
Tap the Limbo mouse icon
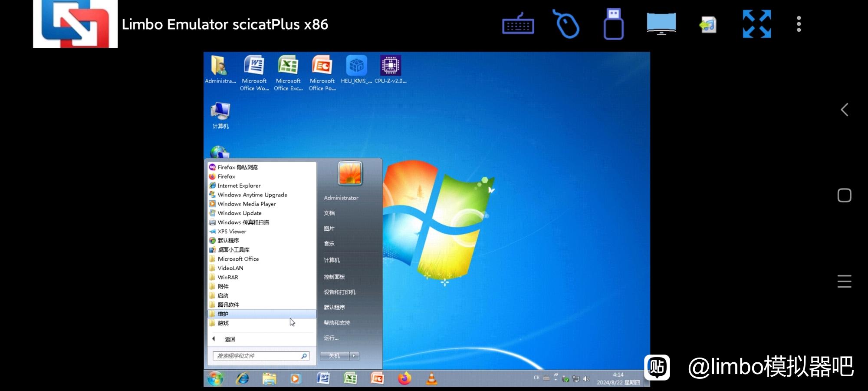coord(566,24)
